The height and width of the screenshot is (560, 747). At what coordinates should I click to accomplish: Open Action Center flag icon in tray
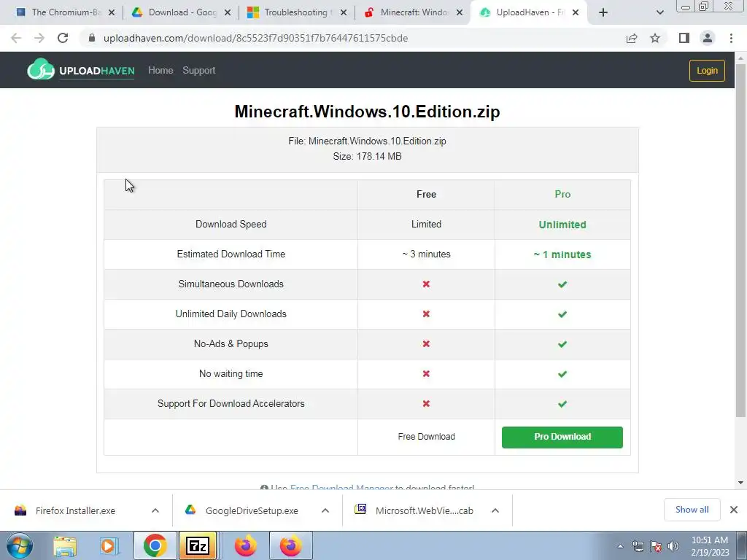click(656, 546)
